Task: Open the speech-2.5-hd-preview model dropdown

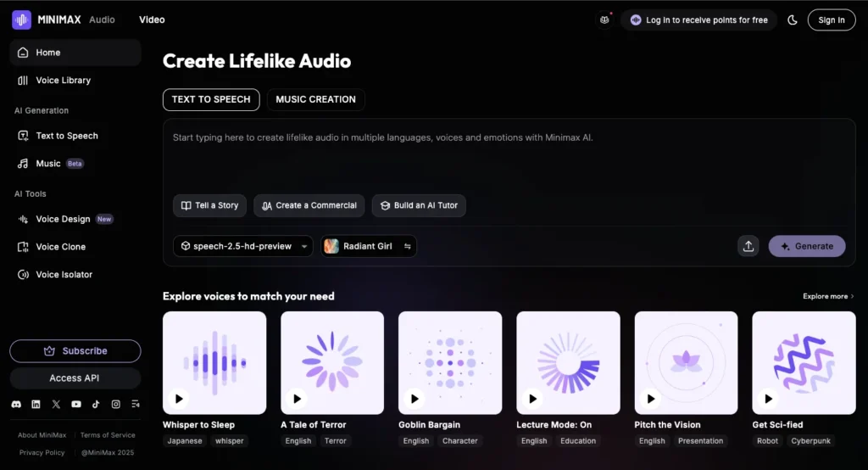Action: (x=243, y=246)
